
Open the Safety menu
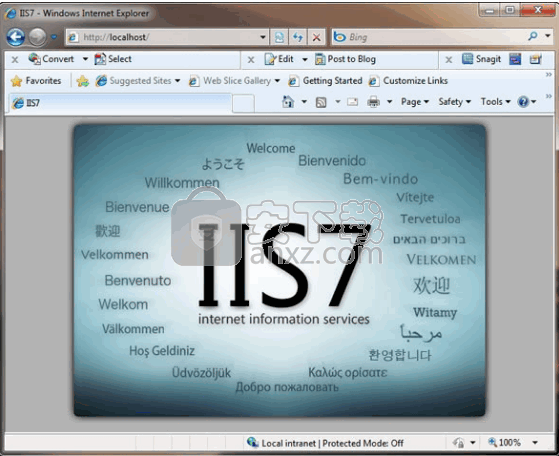click(455, 102)
